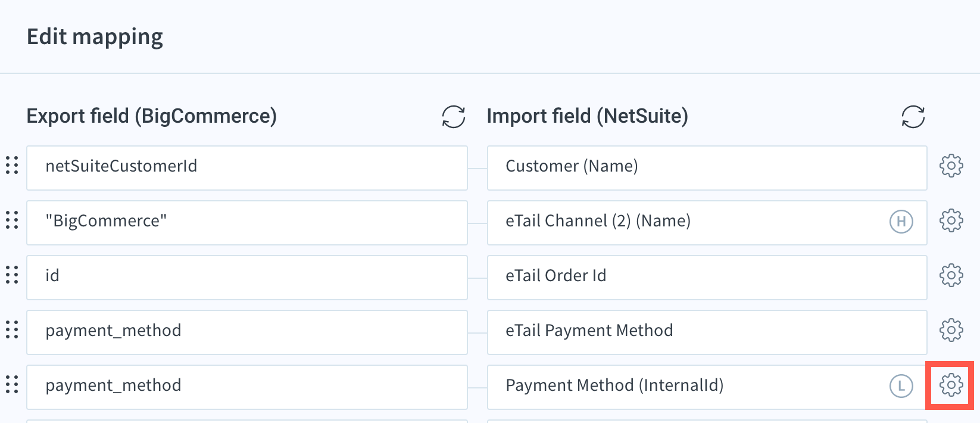
Task: Open settings gear for Customer (Name) mapping
Action: tap(951, 166)
